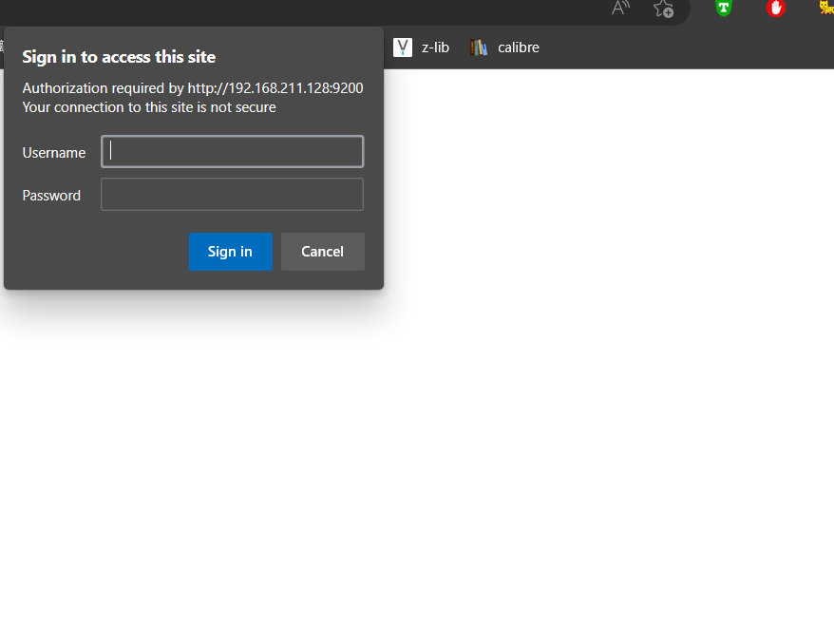This screenshot has width=834, height=644.
Task: Click the Password label
Action: [x=51, y=195]
